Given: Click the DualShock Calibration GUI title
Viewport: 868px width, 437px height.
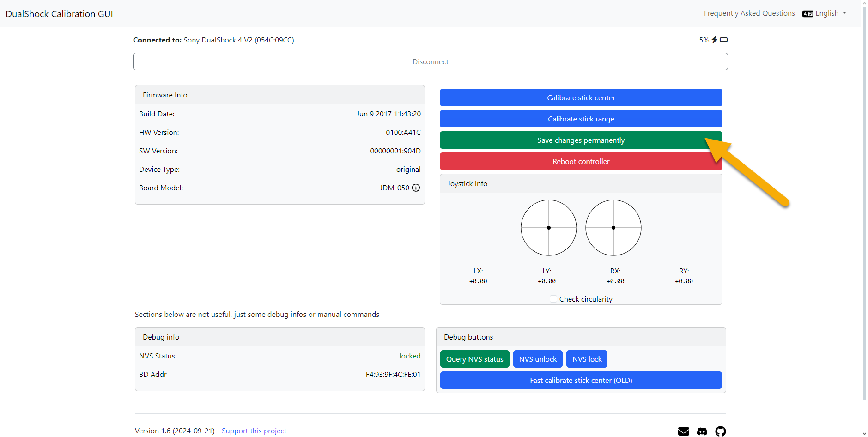Looking at the screenshot, I should point(59,13).
